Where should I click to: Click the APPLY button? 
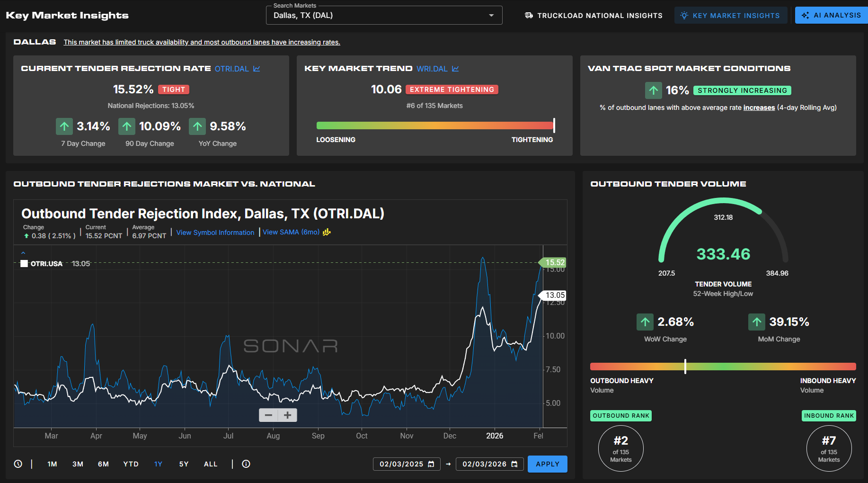[x=547, y=464]
